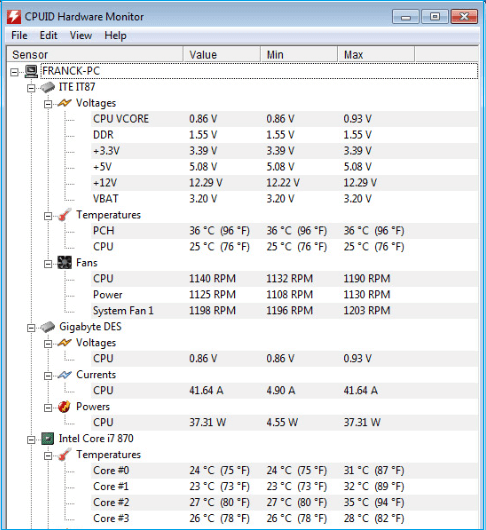Viewport: 486px width, 530px height.
Task: Click the Gigabyte DES chip icon
Action: (x=48, y=327)
